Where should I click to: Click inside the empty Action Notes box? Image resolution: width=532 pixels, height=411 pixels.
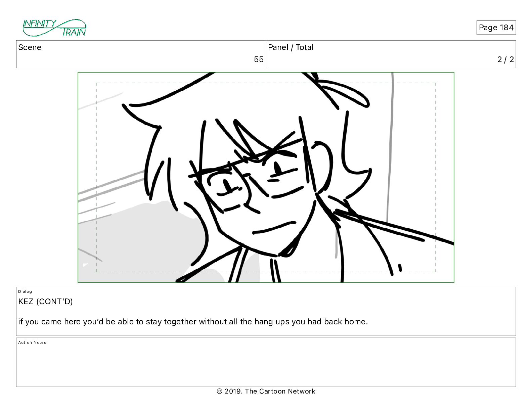coord(266,366)
